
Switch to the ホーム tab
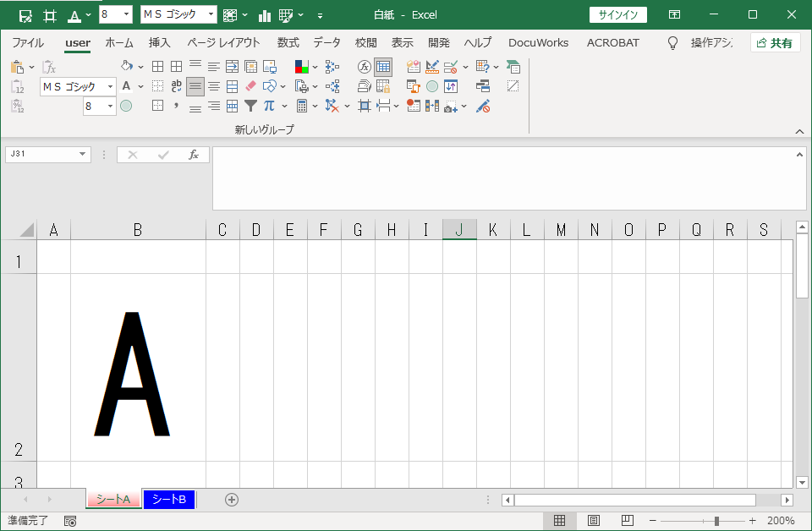[119, 42]
